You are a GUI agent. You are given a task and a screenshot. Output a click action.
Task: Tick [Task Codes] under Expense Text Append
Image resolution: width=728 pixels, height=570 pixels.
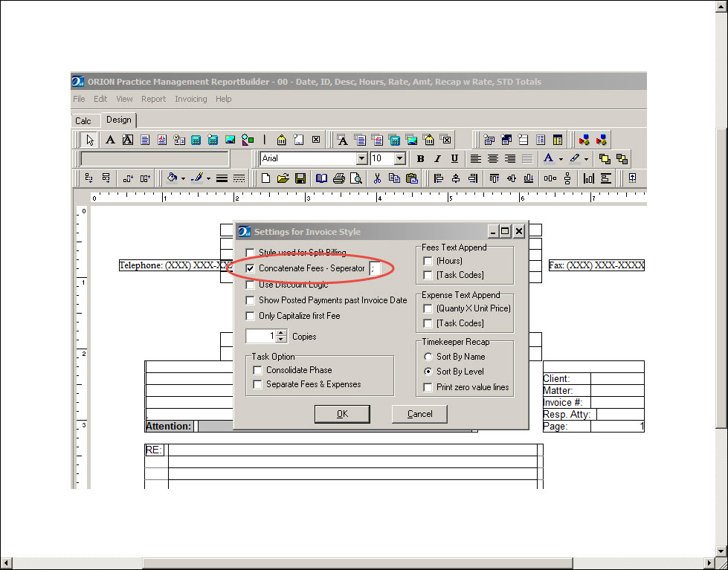428,323
